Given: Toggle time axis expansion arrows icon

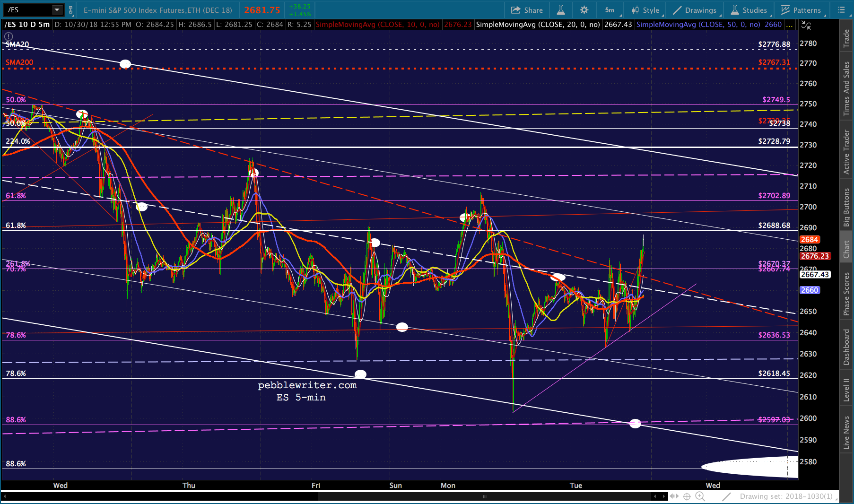Looking at the screenshot, I should point(674,496).
